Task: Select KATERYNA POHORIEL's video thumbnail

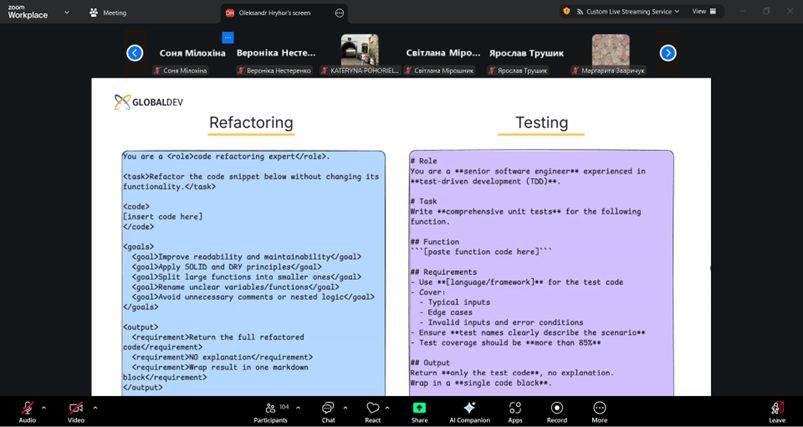Action: (x=359, y=52)
